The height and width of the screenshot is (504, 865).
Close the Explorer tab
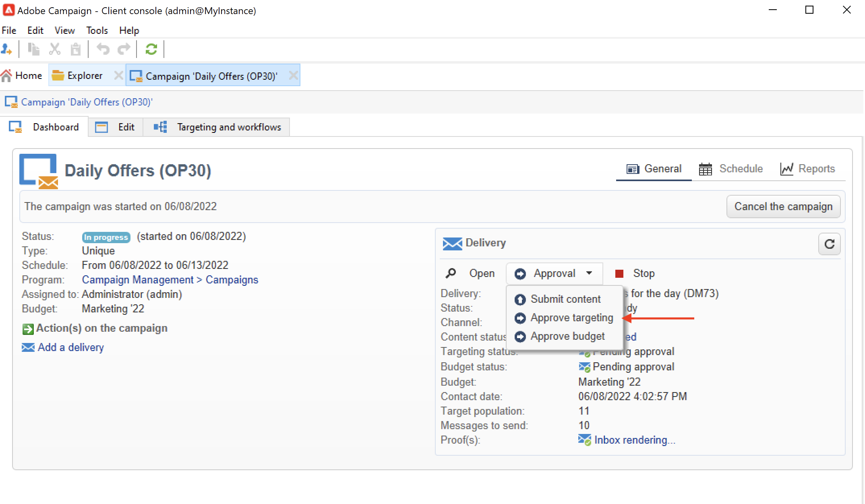click(x=118, y=76)
